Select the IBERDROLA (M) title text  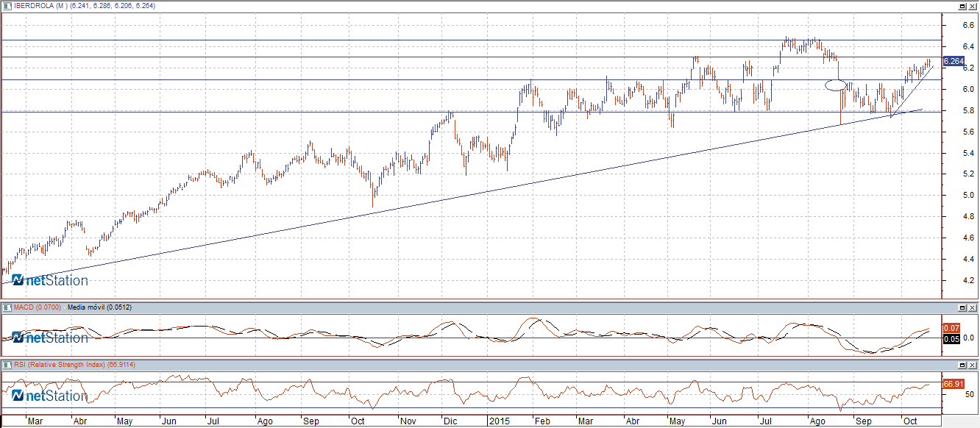[41, 5]
